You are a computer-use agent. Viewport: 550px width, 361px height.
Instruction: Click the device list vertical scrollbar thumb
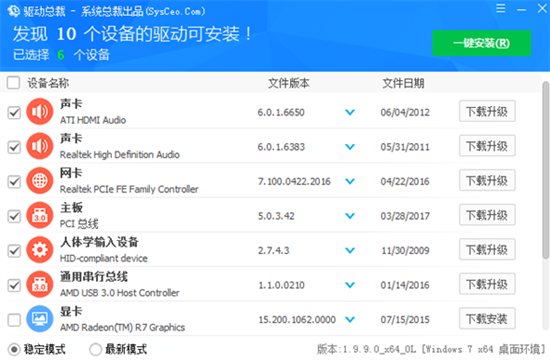click(545, 170)
